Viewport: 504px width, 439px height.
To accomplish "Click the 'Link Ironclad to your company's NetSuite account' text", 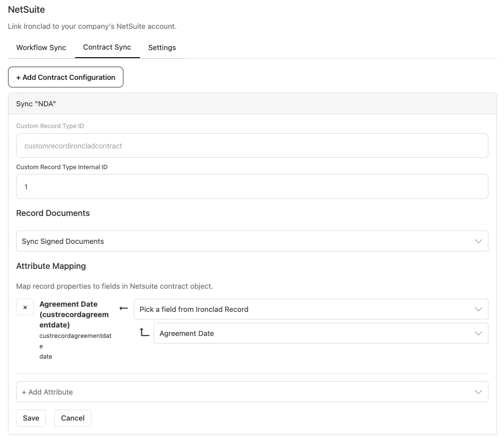I will click(92, 26).
